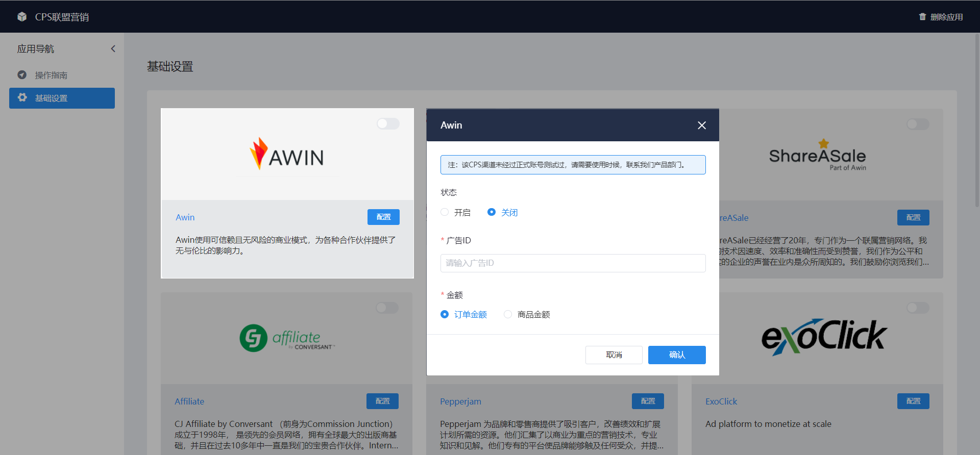This screenshot has height=455, width=980.
Task: Click the 取消 button in the dialog
Action: (614, 355)
